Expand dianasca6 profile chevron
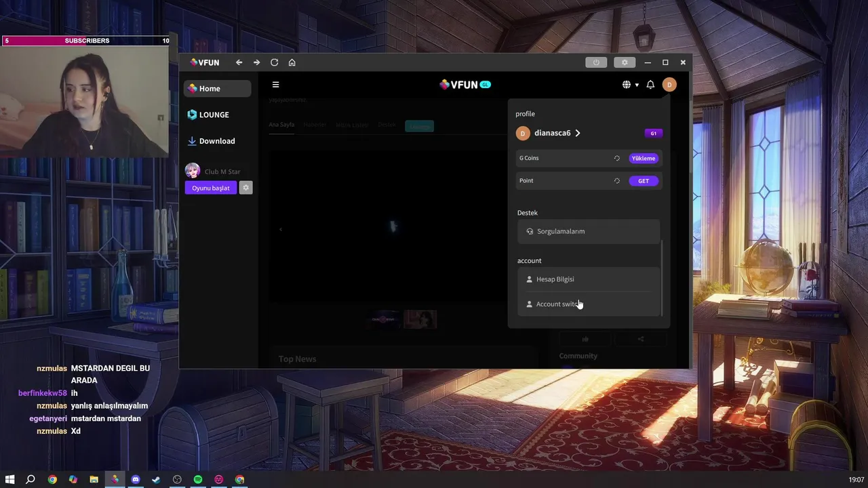Viewport: 868px width, 488px height. [578, 133]
